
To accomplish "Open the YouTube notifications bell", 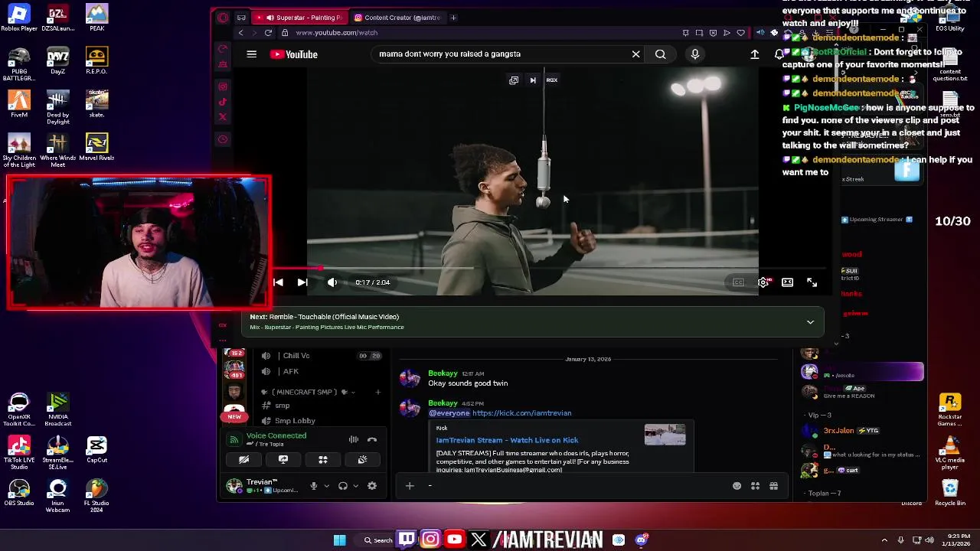I will (779, 54).
